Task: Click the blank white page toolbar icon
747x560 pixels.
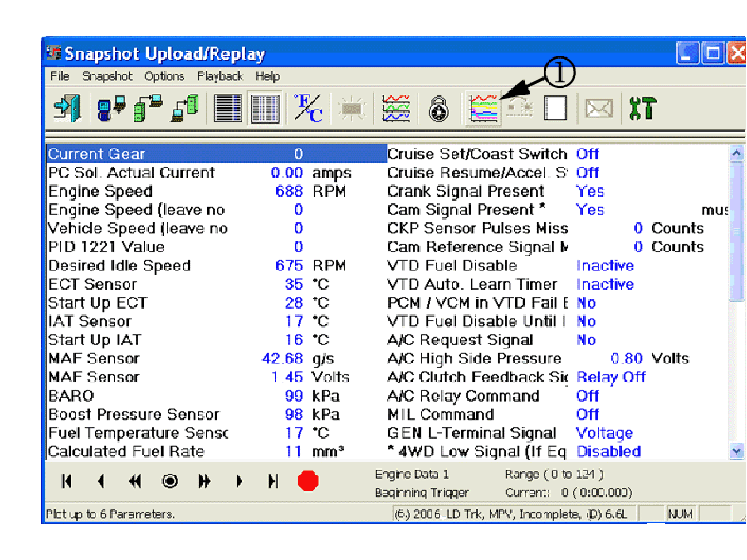Action: click(555, 109)
